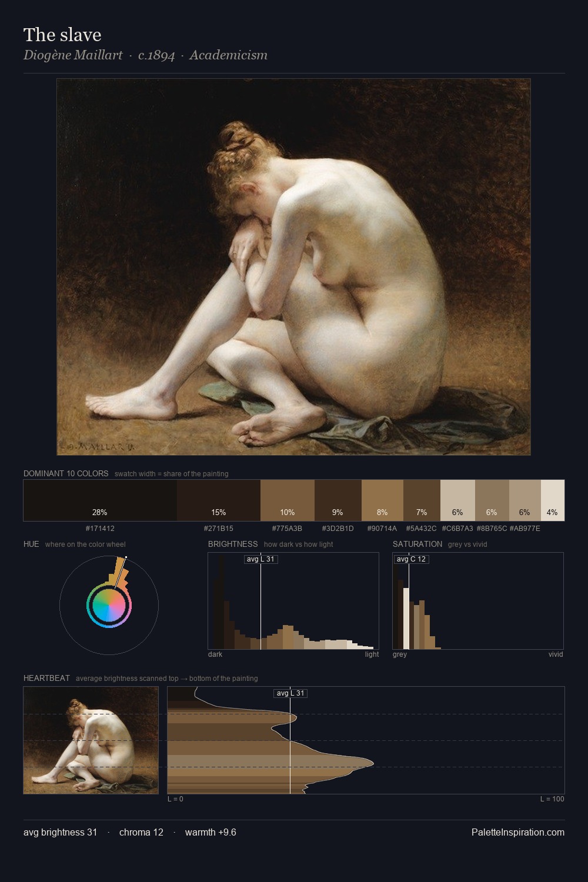Viewport: 588px width, 882px height.
Task: Click 'DOMINANT 10 COLORS' heading
Action: pyautogui.click(x=66, y=473)
